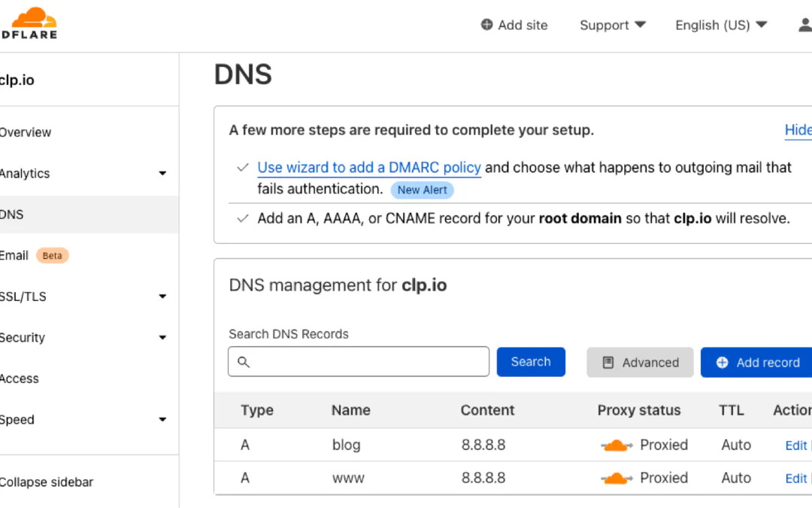Click the user account icon

(x=805, y=25)
